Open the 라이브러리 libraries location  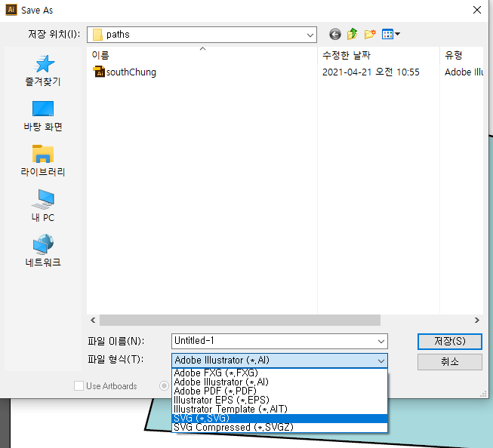43,161
